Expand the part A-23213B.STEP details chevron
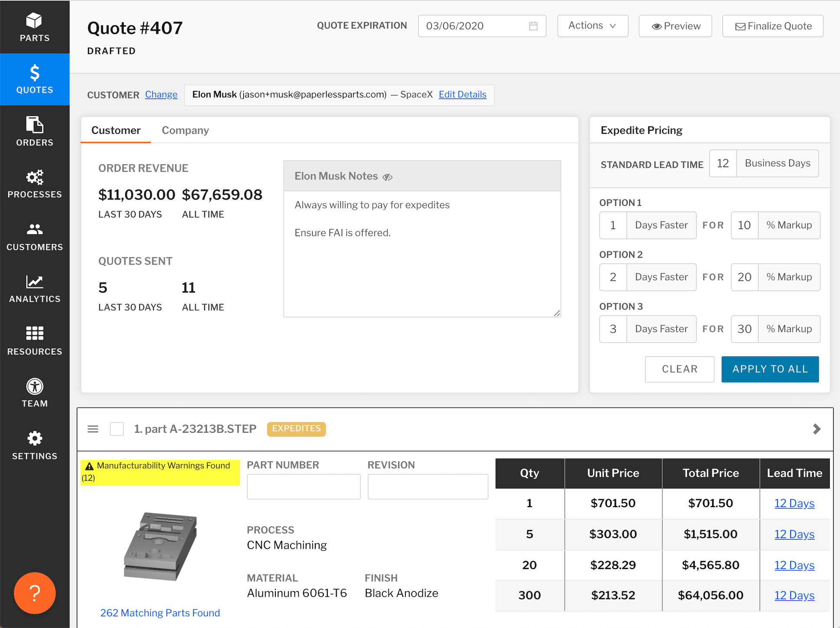The image size is (840, 628). click(817, 429)
